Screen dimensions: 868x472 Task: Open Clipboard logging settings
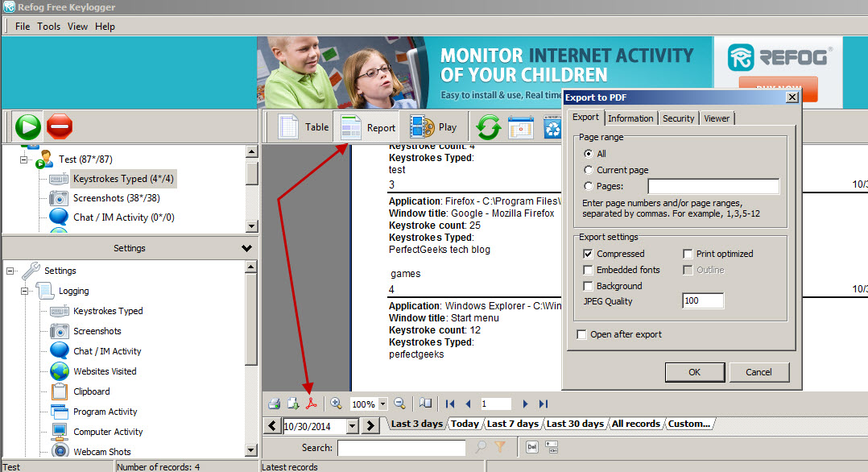91,391
